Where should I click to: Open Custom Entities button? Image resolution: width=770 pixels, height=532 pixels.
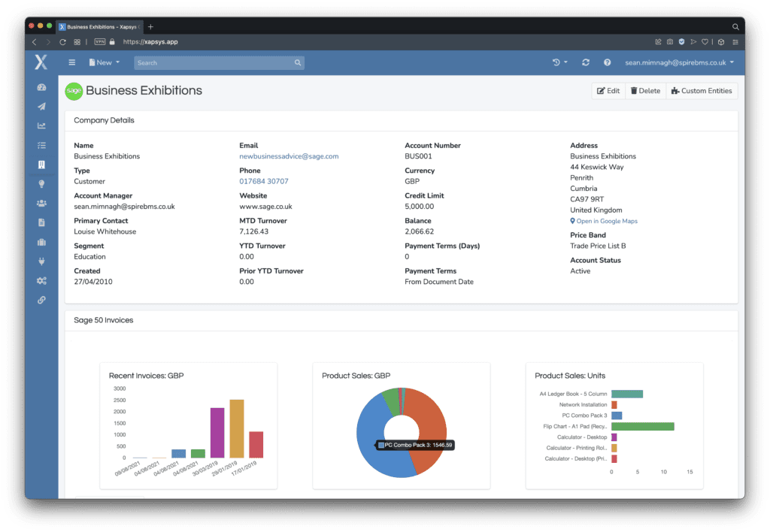click(x=702, y=91)
